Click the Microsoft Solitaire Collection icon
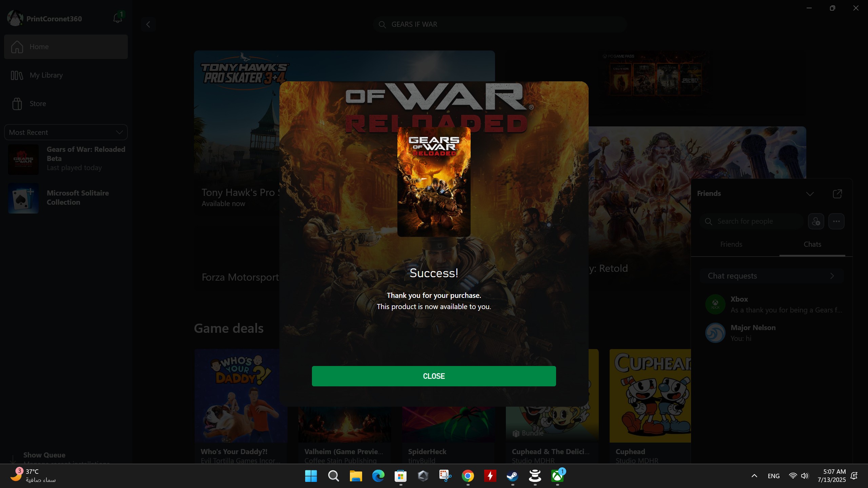 click(23, 198)
